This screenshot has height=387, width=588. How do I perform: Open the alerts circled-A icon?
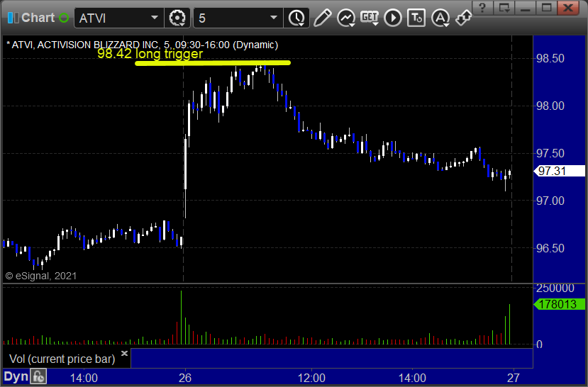440,18
